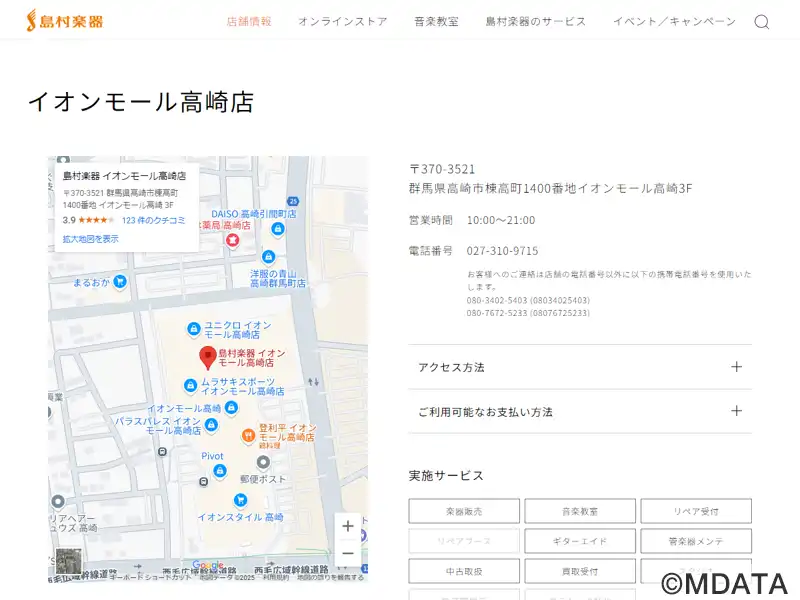This screenshot has width=800, height=600.
Task: Click the 島村楽器 logo
Action: [x=65, y=21]
